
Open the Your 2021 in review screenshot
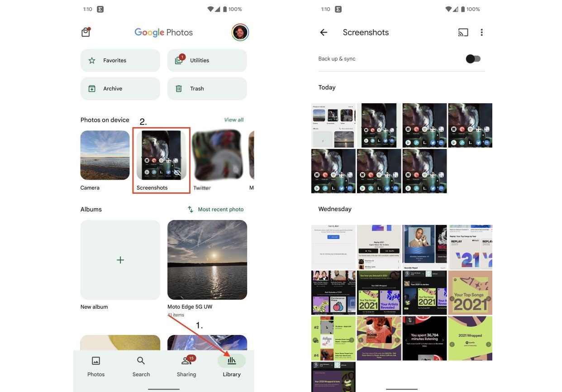coord(425,292)
